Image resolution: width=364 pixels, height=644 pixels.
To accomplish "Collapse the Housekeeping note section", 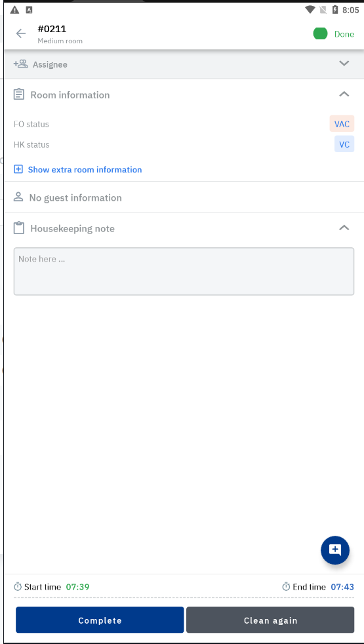I will (344, 228).
